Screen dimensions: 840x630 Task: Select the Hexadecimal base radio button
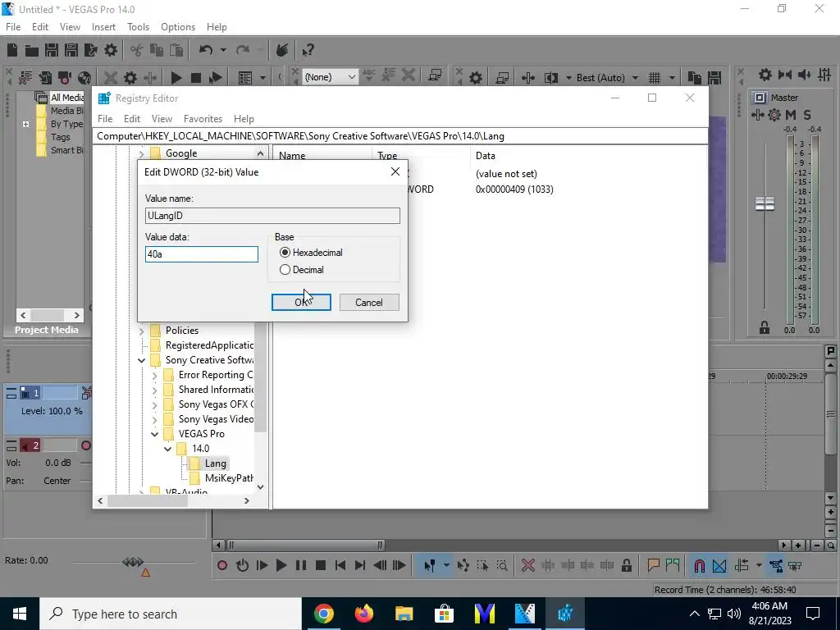click(285, 253)
